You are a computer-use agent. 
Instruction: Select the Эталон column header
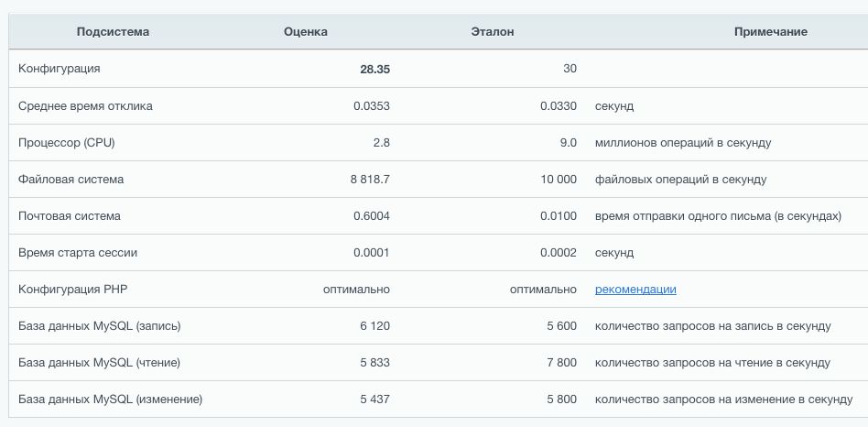tap(492, 32)
